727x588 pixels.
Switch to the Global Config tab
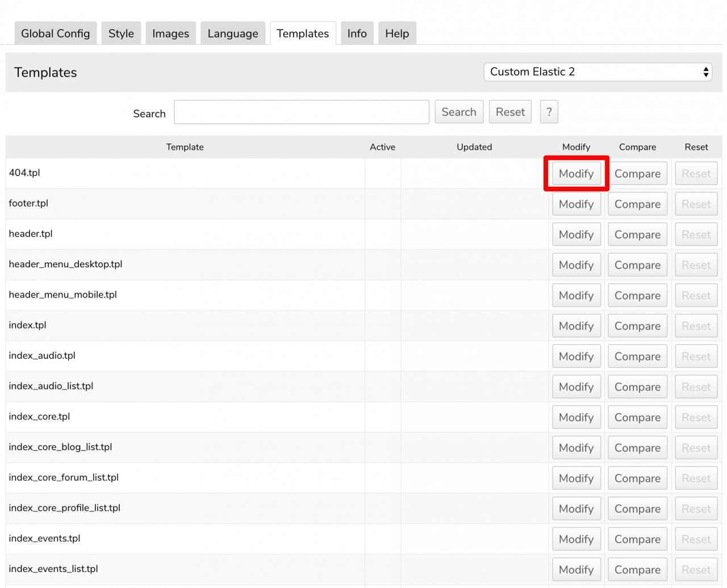56,33
